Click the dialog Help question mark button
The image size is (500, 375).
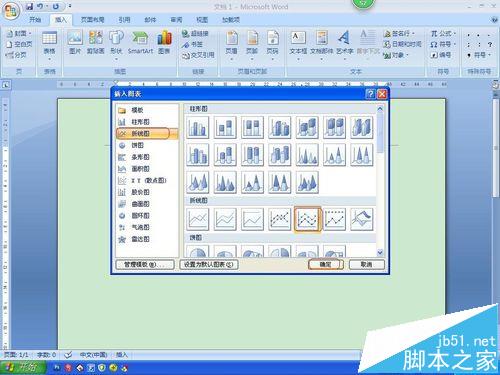(x=370, y=94)
